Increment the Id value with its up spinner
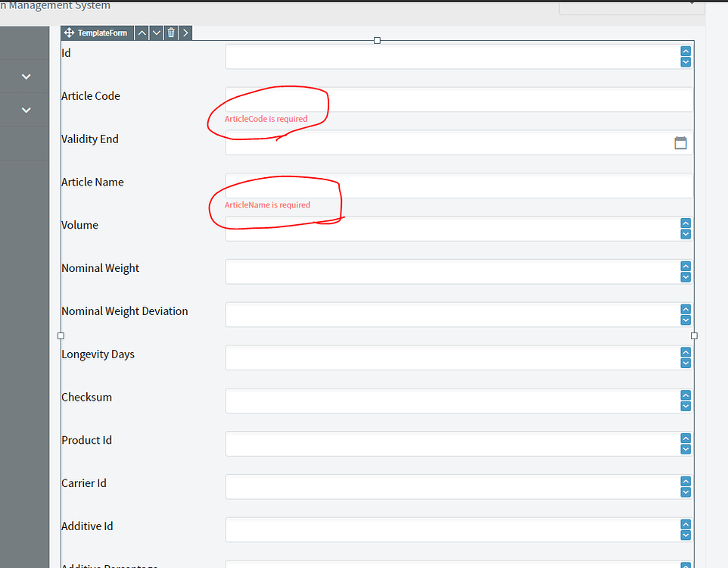This screenshot has width=728, height=568. tap(686, 50)
